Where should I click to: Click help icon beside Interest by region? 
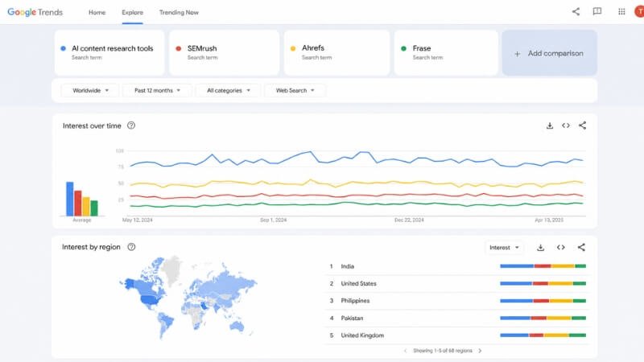pos(131,247)
